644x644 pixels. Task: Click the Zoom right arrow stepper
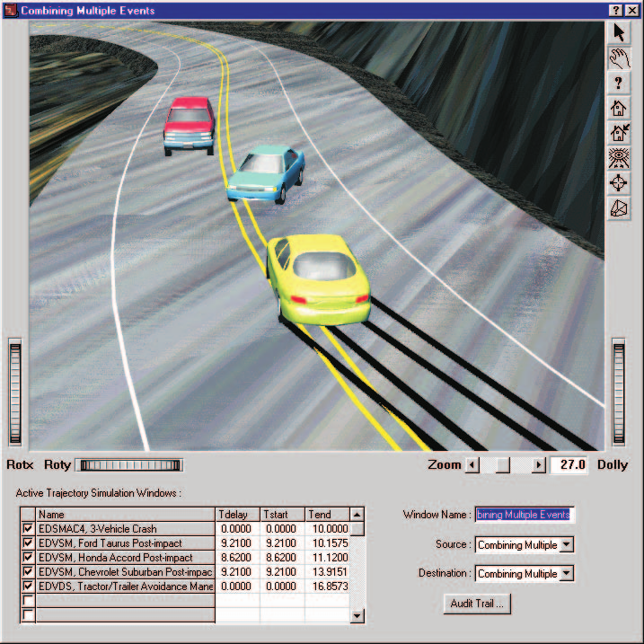click(x=539, y=465)
